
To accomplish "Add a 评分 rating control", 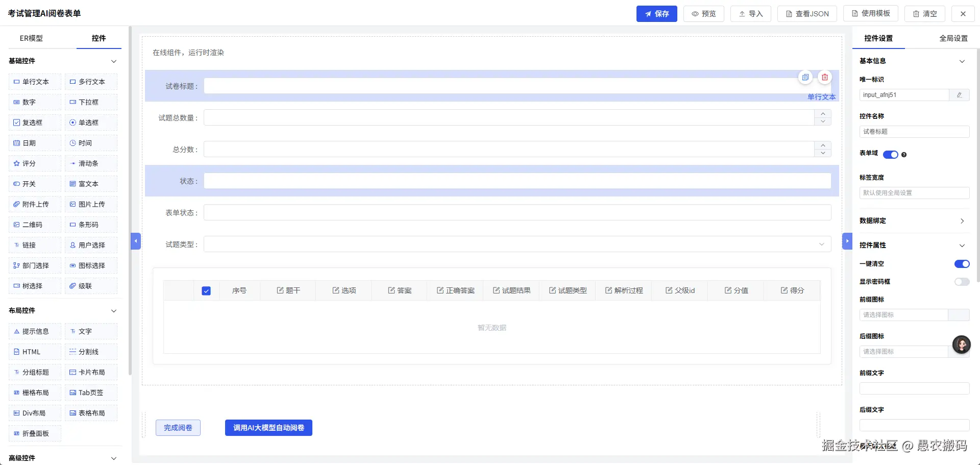I will coord(35,163).
